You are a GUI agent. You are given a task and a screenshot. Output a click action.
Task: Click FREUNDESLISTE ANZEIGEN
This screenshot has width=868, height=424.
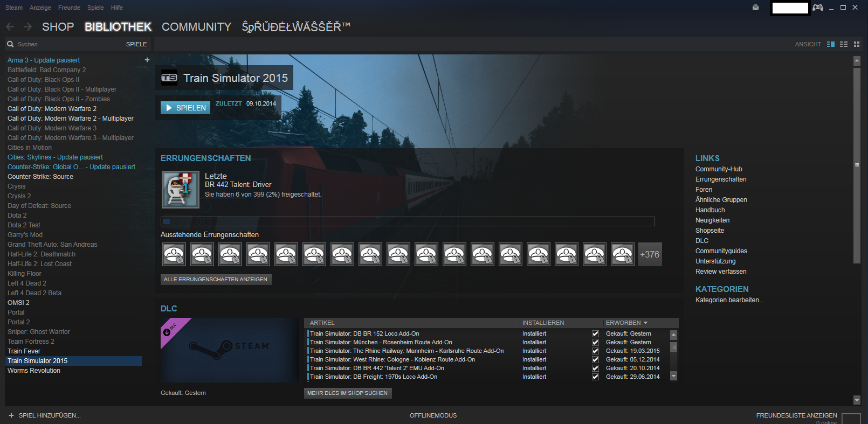point(797,415)
